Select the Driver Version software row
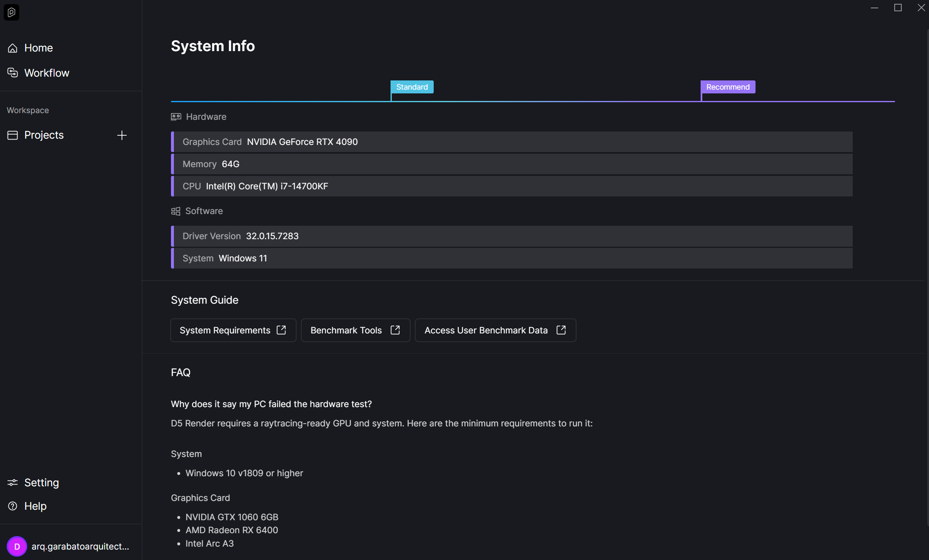This screenshot has width=929, height=560. point(511,236)
